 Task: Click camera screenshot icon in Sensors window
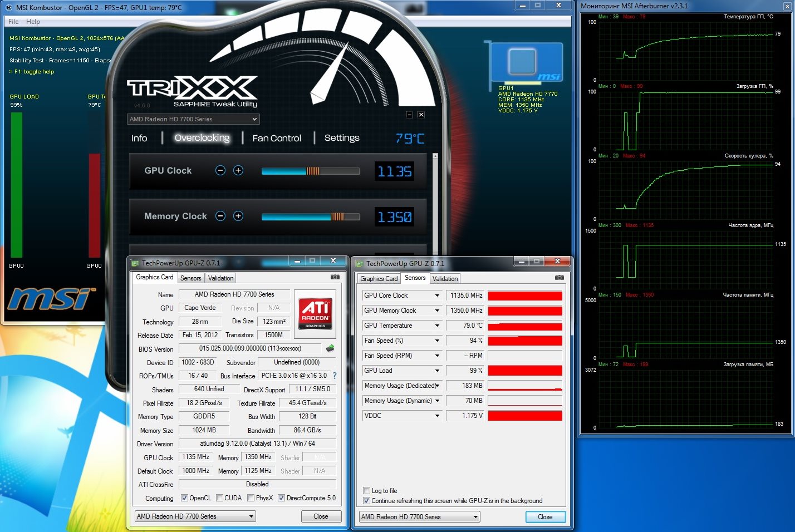tap(559, 277)
